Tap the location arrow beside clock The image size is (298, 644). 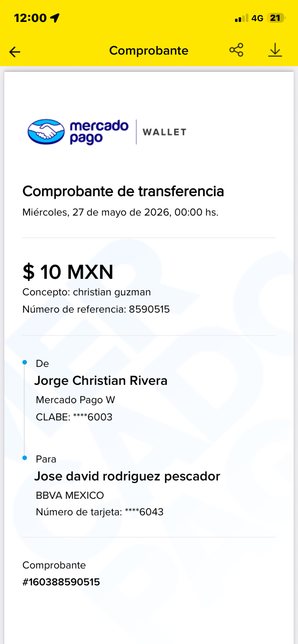[x=55, y=18]
